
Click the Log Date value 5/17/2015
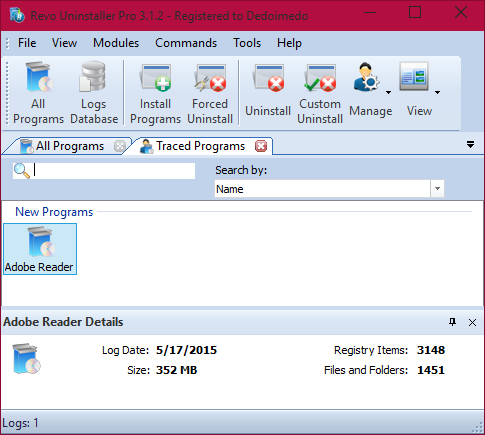(186, 350)
